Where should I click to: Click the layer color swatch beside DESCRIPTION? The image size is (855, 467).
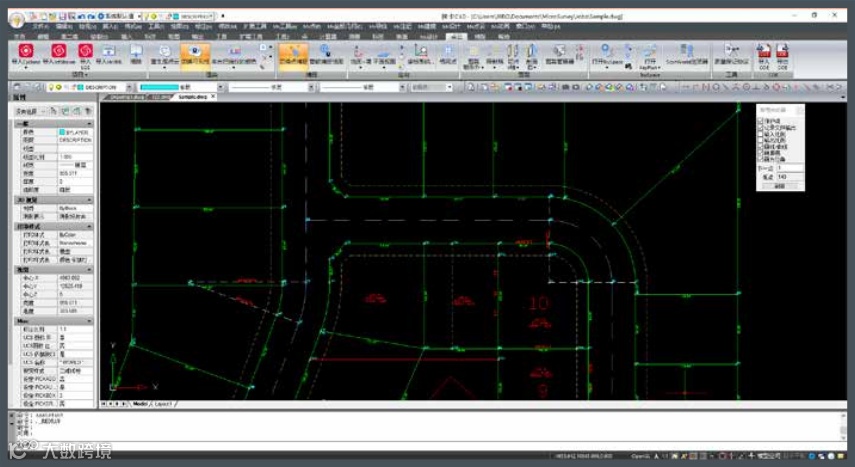pos(80,87)
